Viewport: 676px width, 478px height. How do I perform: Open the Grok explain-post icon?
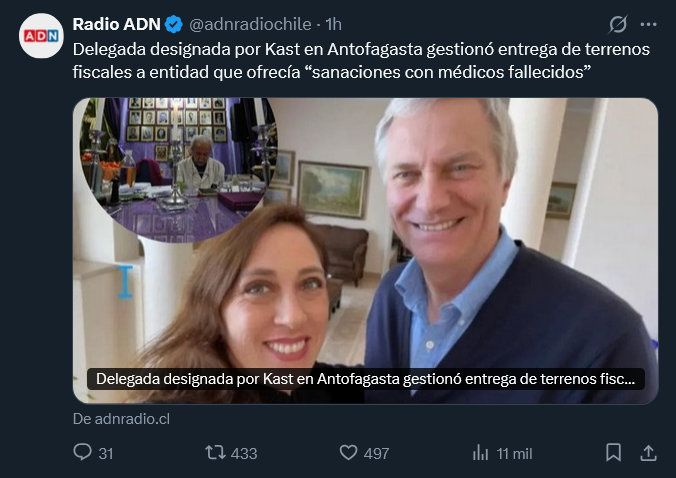tap(618, 24)
